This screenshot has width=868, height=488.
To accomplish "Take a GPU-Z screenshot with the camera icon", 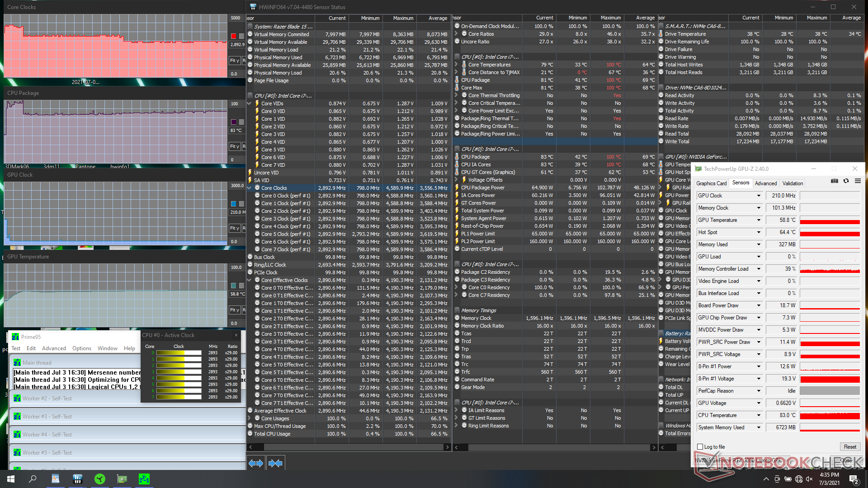I will [835, 181].
